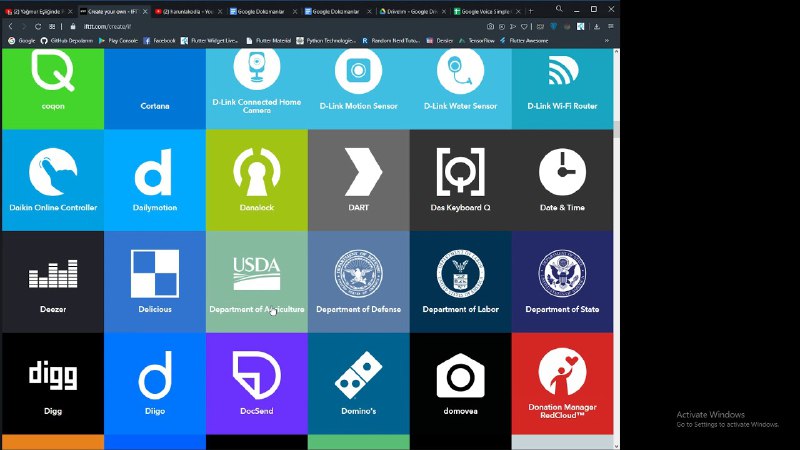Open the TensorFlow bookmark
This screenshot has width=800, height=450.
477,40
